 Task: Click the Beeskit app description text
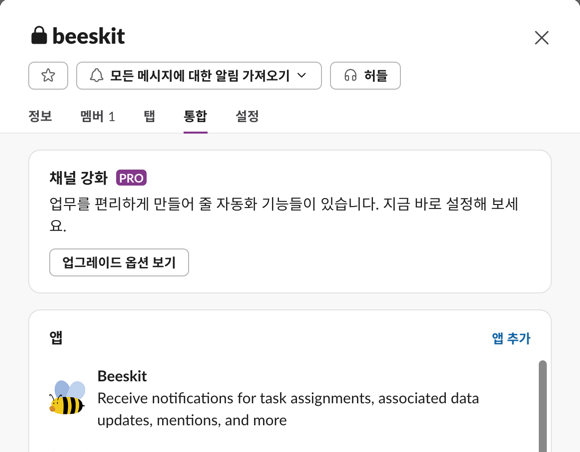point(288,409)
